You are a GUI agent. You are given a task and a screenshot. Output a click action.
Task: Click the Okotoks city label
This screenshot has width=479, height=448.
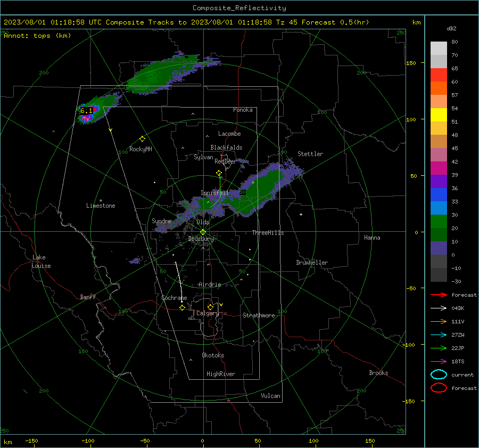[x=213, y=355]
